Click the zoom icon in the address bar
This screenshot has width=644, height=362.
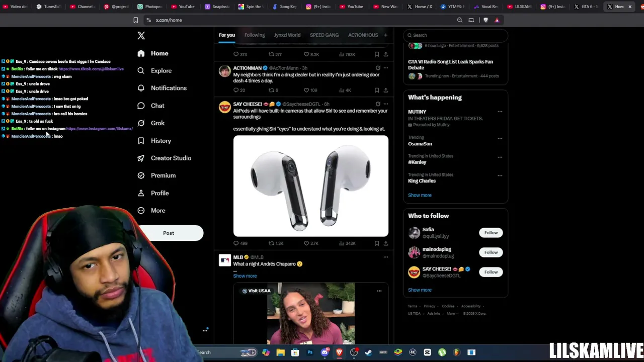click(459, 20)
